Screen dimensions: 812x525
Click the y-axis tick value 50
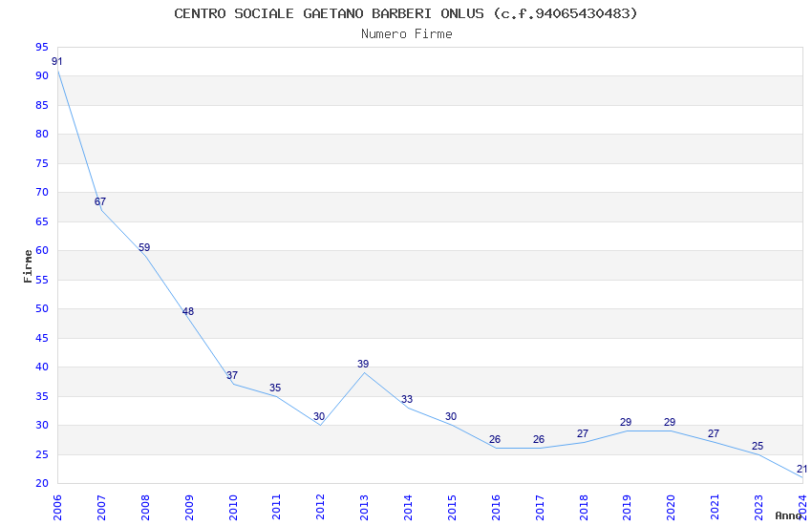[x=42, y=308]
